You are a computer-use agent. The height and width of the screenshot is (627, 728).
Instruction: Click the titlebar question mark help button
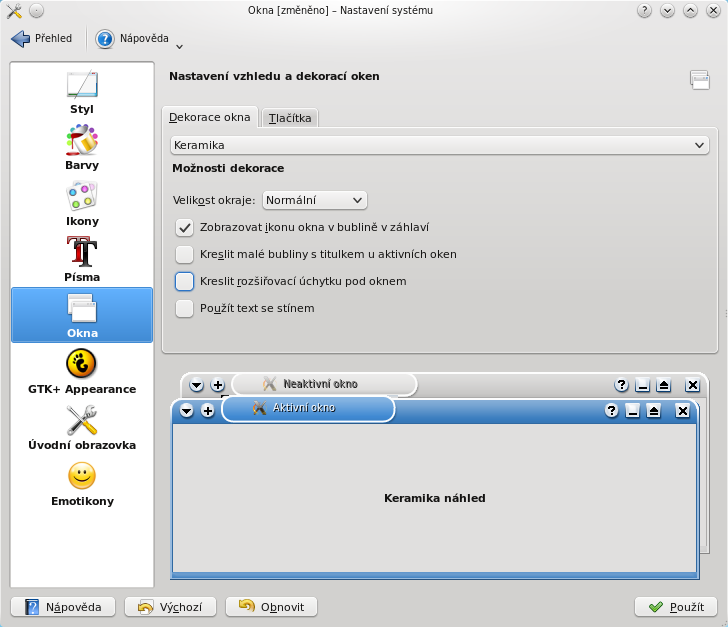[x=644, y=10]
